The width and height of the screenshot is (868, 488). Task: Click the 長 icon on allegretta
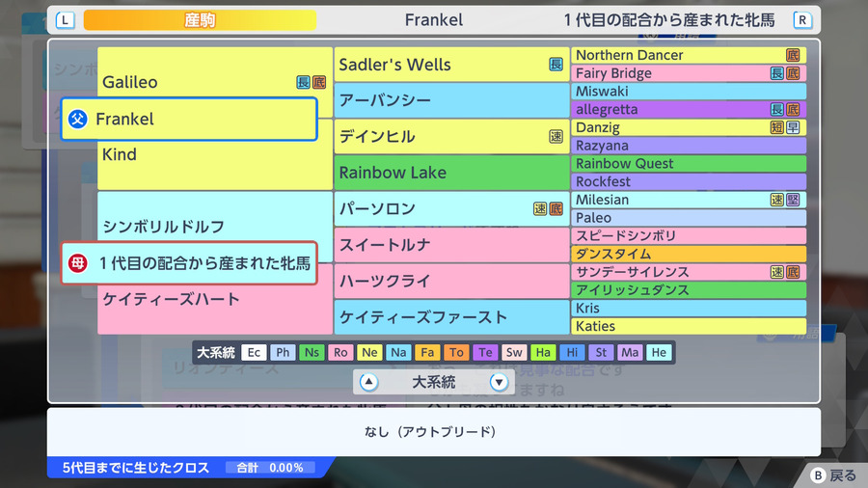pos(776,109)
